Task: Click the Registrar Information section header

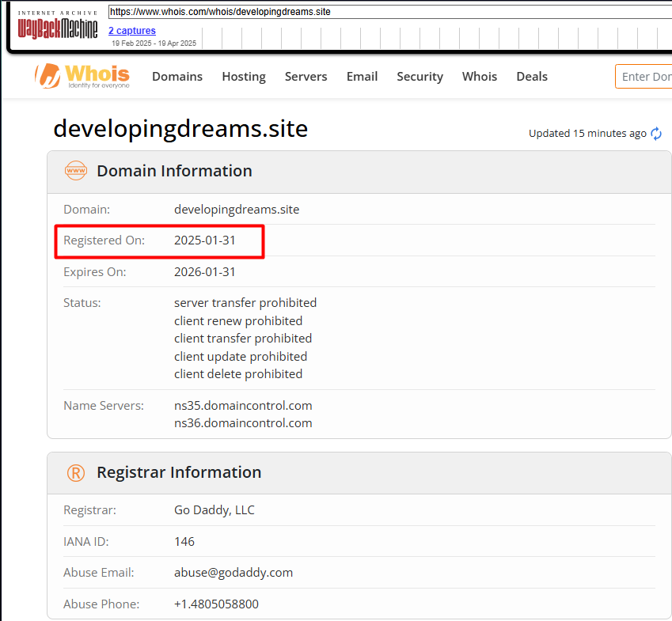Action: [359, 473]
